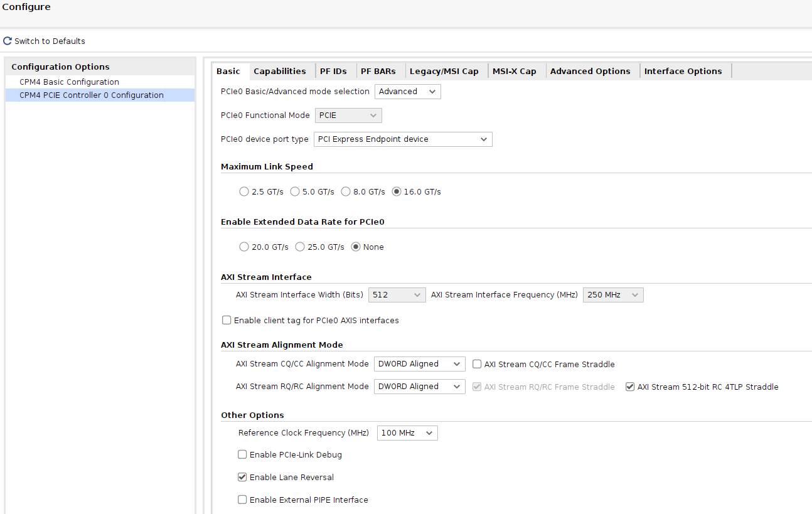Enable PCIe-Link Debug
812x514 pixels.
pos(242,454)
